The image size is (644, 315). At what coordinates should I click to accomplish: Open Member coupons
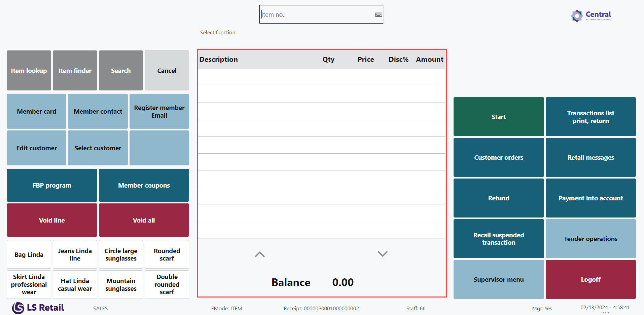pos(144,185)
